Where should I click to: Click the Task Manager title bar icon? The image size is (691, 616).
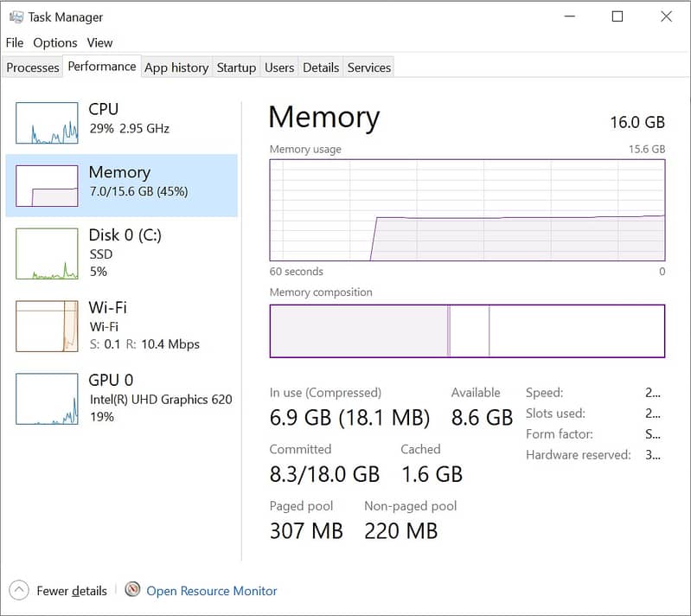point(16,16)
